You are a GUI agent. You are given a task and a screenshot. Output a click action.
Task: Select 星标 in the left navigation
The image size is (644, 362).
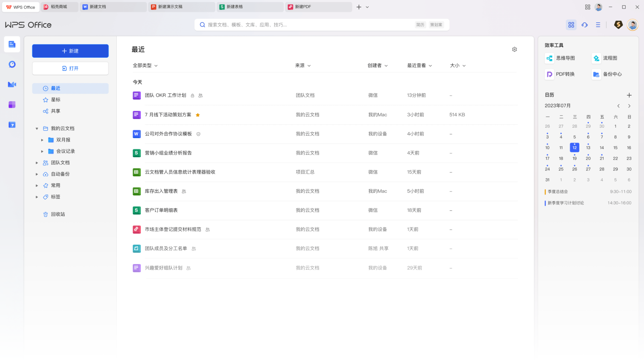tap(56, 100)
